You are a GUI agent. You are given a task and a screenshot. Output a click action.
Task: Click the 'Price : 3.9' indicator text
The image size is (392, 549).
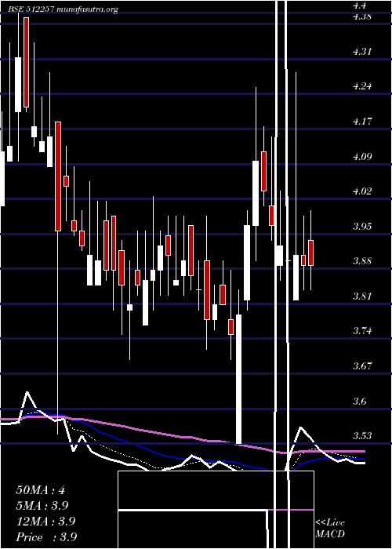click(46, 537)
